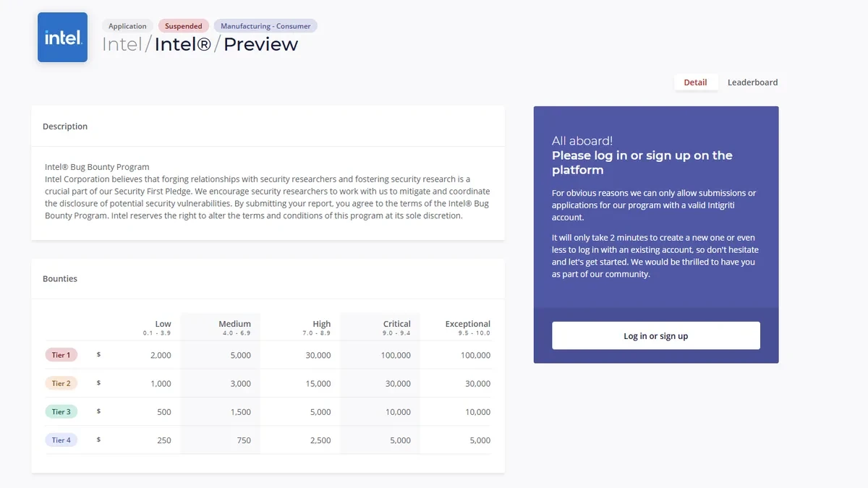Select the Tier 3 badge

coord(61,412)
